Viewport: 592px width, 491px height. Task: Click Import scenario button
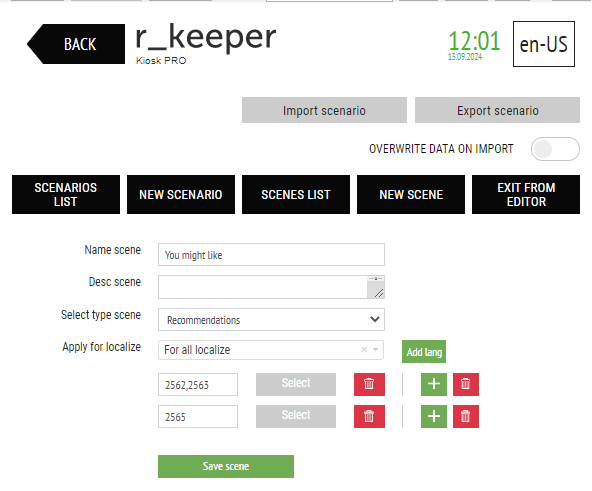[x=324, y=110]
